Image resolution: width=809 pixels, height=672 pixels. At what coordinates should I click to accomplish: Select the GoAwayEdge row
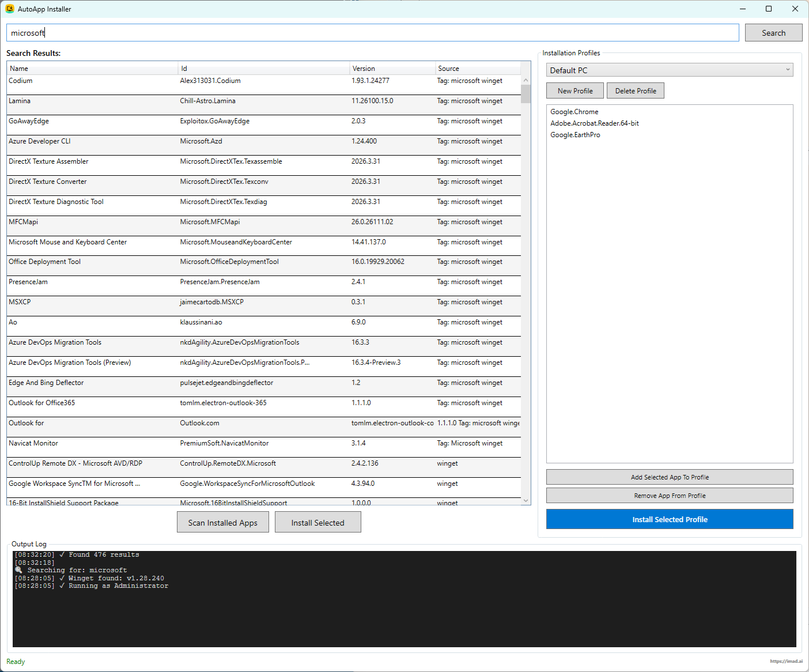pos(264,125)
